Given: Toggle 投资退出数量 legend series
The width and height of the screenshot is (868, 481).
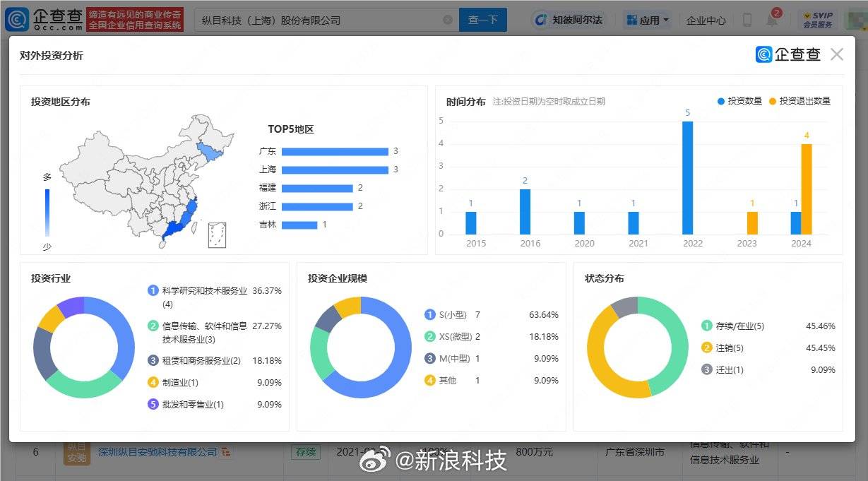Looking at the screenshot, I should pyautogui.click(x=799, y=101).
